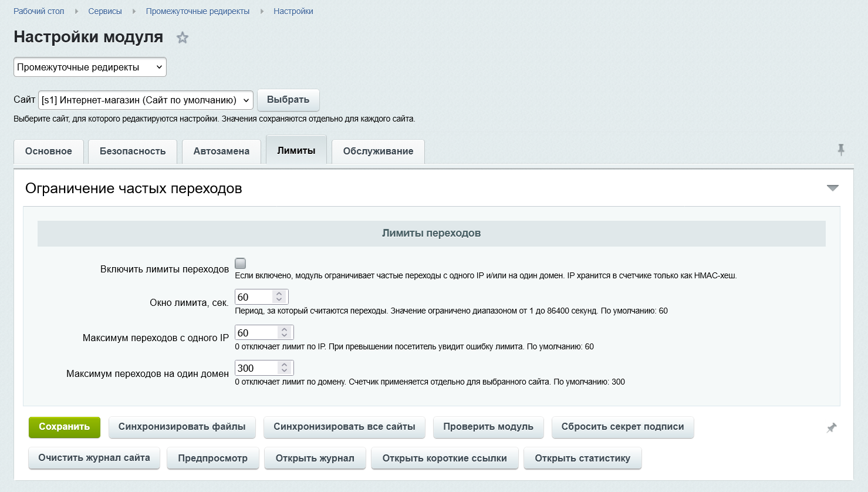Pin the button bar with pushpin icon

pos(832,428)
